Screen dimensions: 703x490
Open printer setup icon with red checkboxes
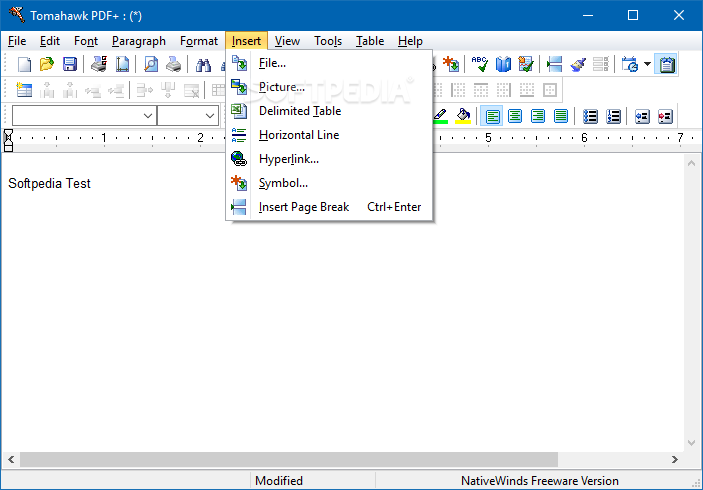99,65
